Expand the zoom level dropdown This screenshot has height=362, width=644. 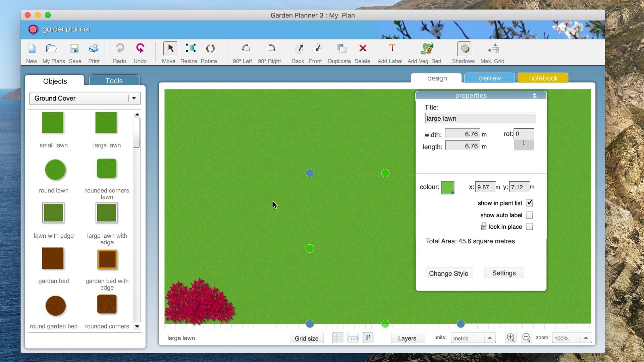coord(585,338)
